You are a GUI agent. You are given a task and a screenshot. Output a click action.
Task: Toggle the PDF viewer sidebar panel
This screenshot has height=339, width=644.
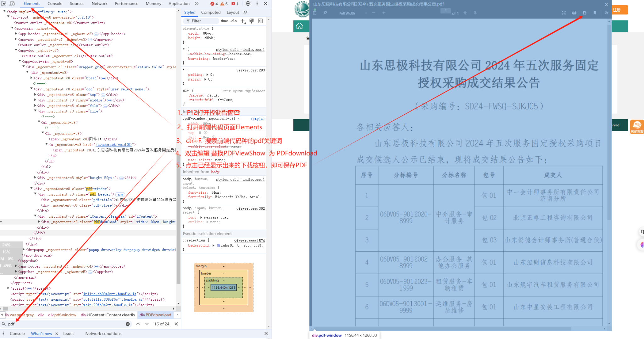click(314, 13)
